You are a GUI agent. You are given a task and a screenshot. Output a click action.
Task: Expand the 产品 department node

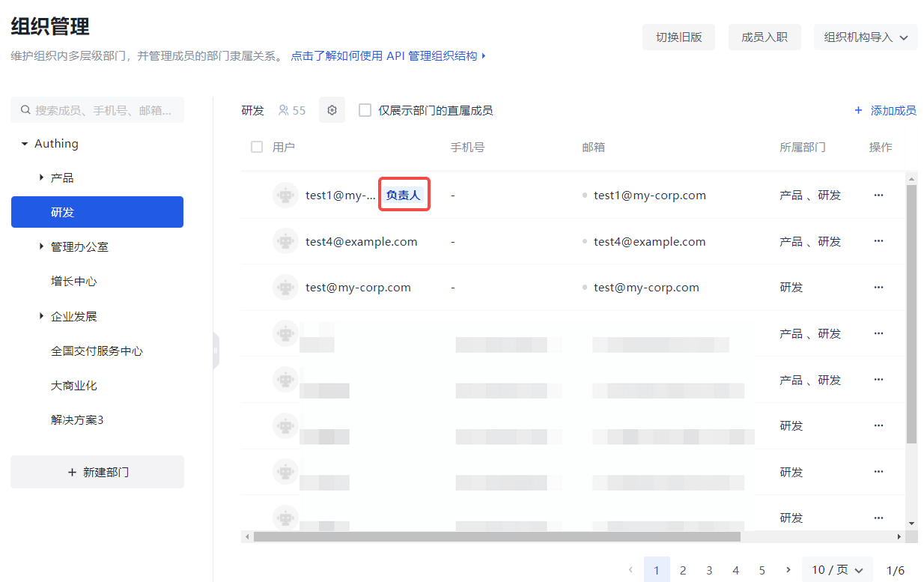coord(42,178)
